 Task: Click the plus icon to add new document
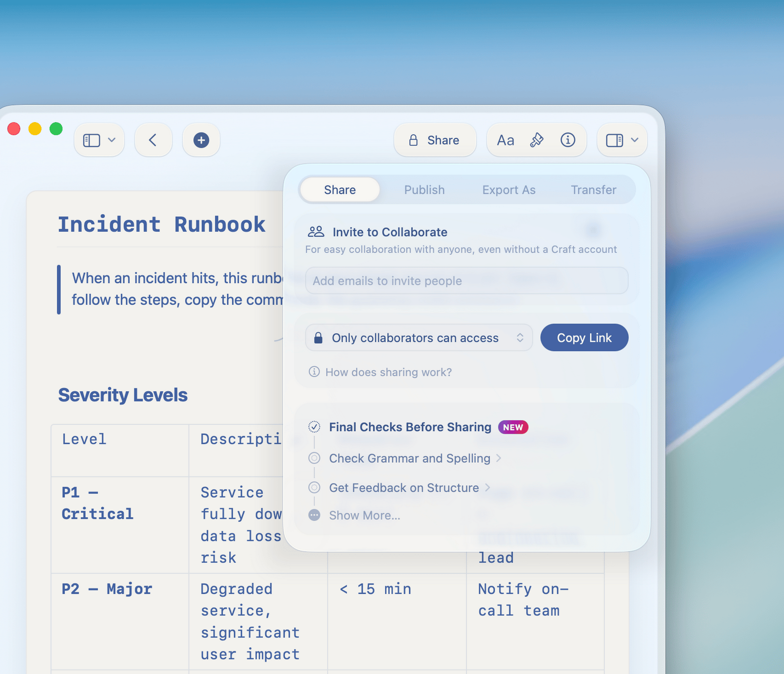point(201,140)
